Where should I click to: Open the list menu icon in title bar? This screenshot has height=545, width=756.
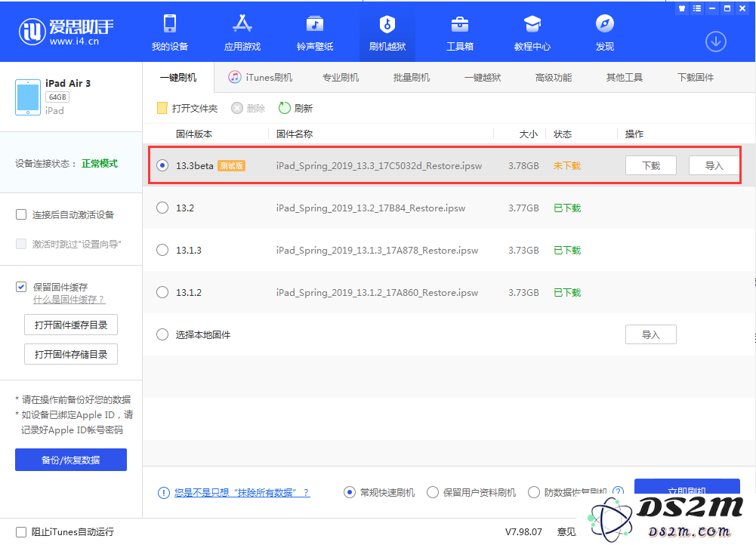pos(696,8)
